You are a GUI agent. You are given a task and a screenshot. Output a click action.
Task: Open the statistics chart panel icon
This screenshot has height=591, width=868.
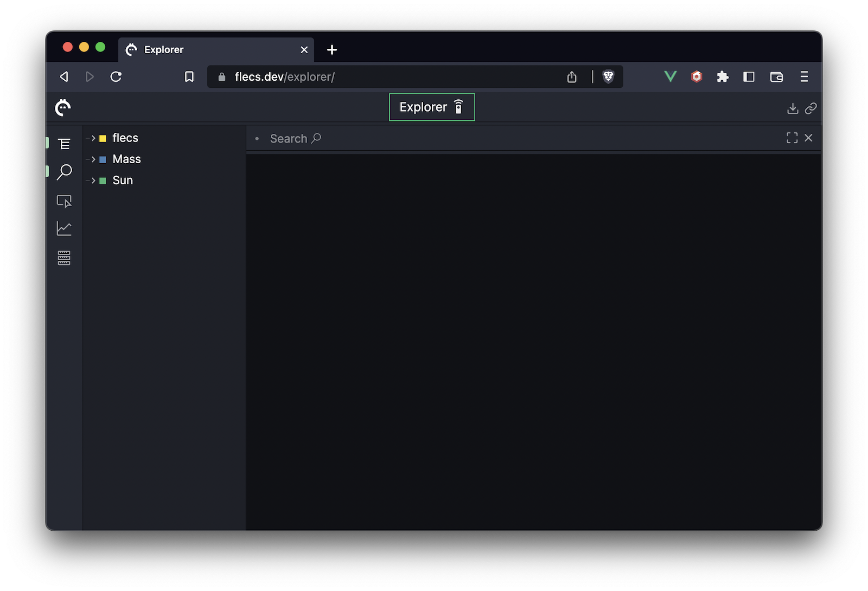coord(64,229)
